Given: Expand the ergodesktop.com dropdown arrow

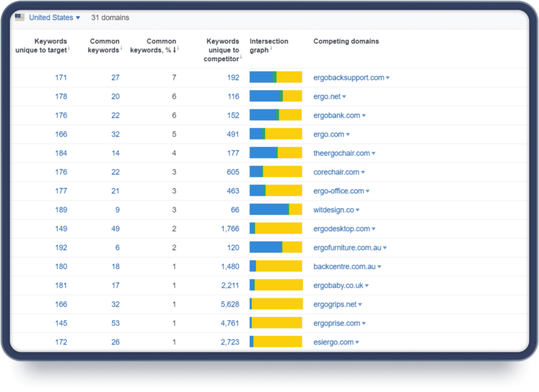Looking at the screenshot, I should [373, 229].
